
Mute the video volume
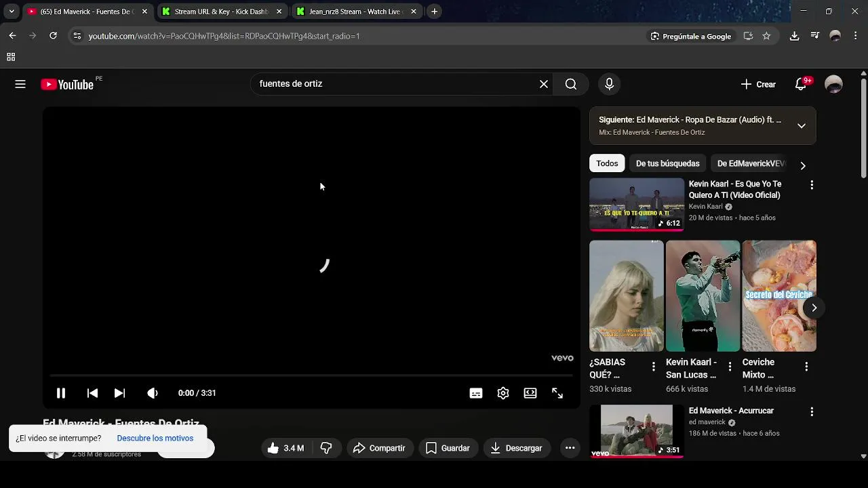[153, 393]
